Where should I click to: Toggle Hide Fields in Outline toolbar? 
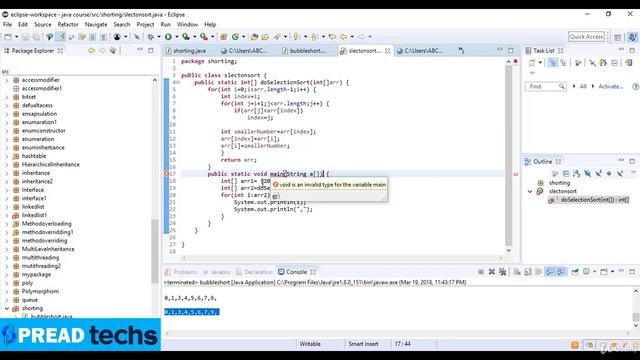[587, 174]
